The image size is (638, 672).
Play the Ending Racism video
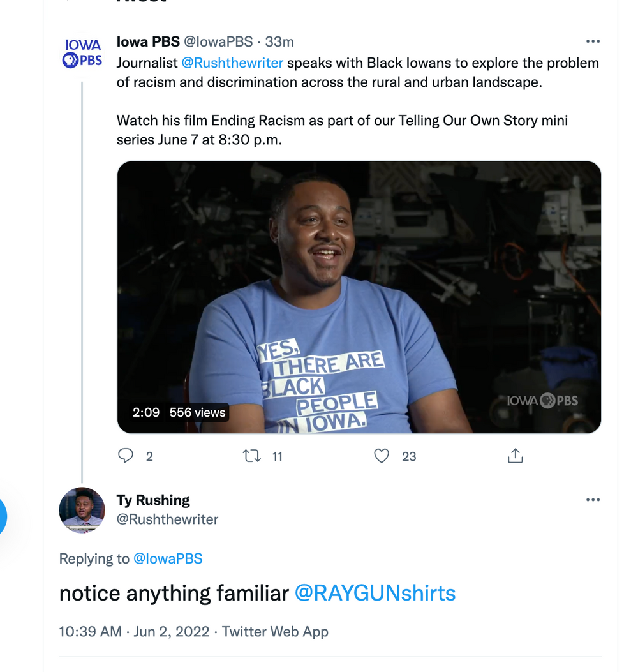click(x=359, y=297)
